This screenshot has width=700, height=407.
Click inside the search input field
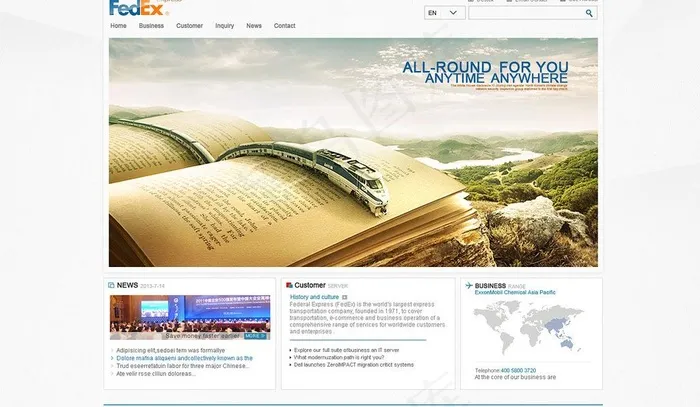525,13
